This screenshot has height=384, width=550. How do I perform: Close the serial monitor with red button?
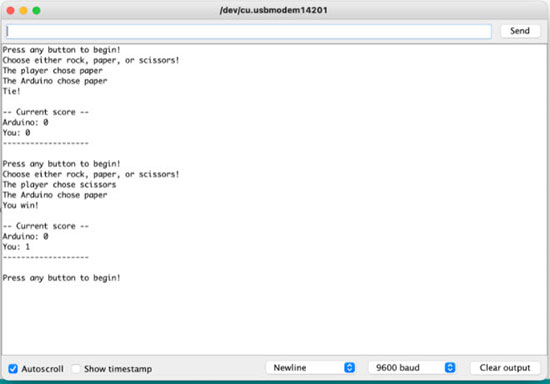11,11
